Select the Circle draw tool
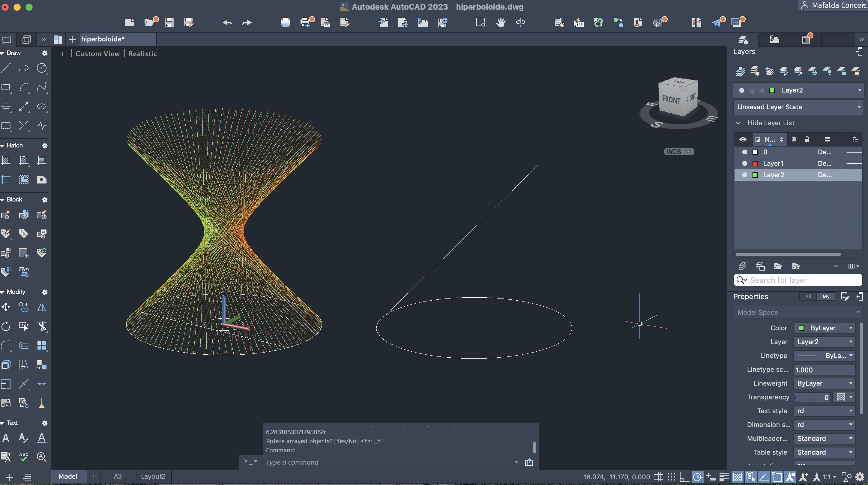This screenshot has width=868, height=485. 41,68
